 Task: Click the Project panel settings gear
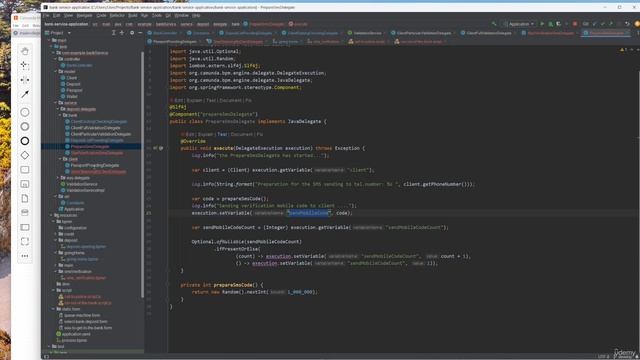pyautogui.click(x=132, y=33)
